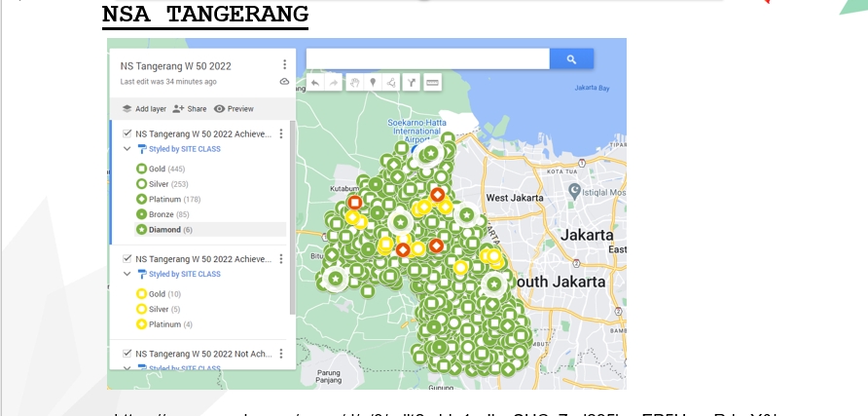Image resolution: width=868 pixels, height=416 pixels.
Task: Select the star marker near the South Jakarta label
Action: point(493,284)
